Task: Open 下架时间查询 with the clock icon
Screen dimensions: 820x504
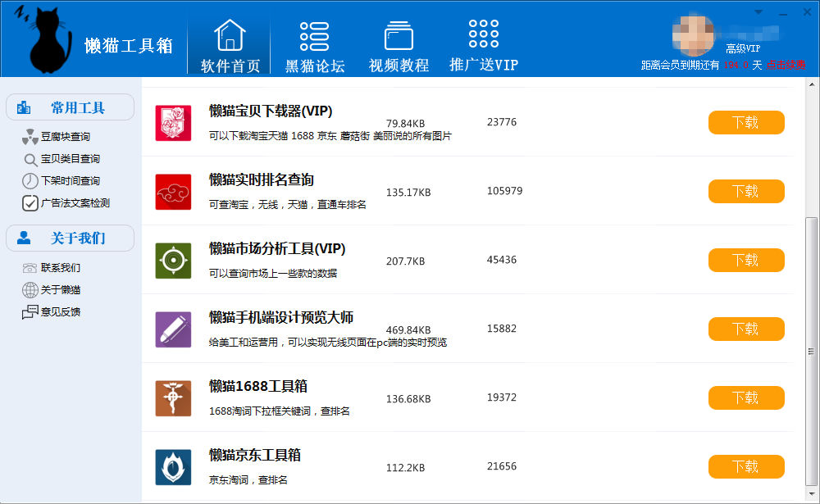Action: 69,181
